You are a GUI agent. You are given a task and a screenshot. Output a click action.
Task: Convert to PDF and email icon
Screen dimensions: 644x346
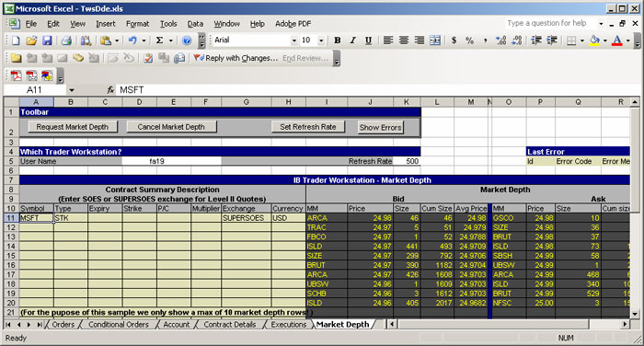tap(31, 75)
